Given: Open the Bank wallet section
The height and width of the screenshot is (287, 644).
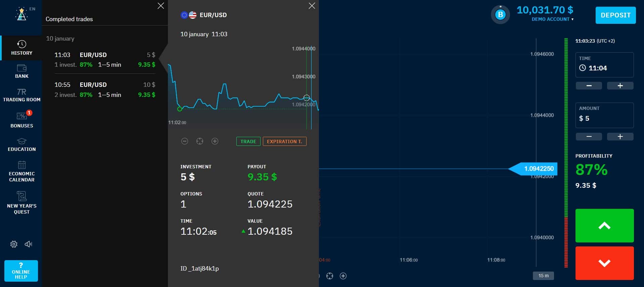Looking at the screenshot, I should [x=21, y=71].
